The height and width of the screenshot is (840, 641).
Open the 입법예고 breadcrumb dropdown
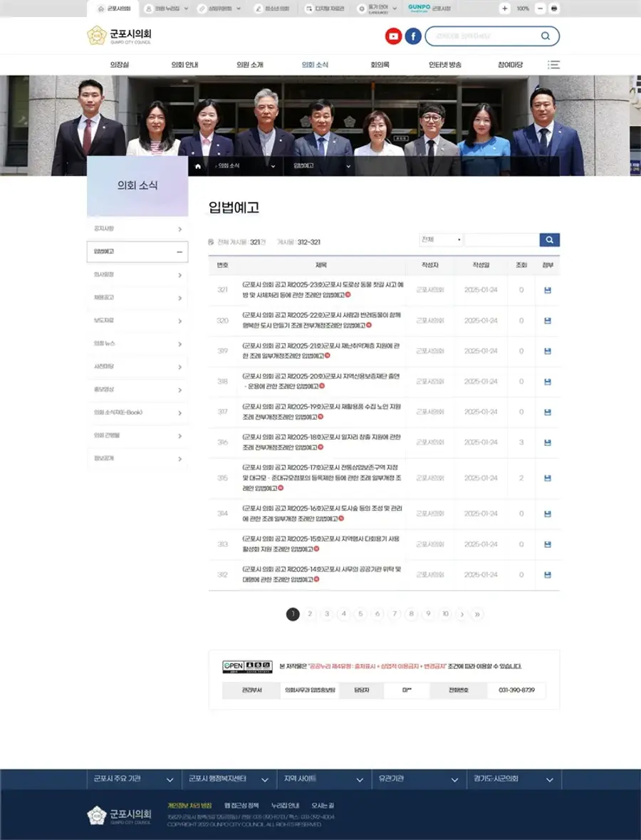point(322,166)
